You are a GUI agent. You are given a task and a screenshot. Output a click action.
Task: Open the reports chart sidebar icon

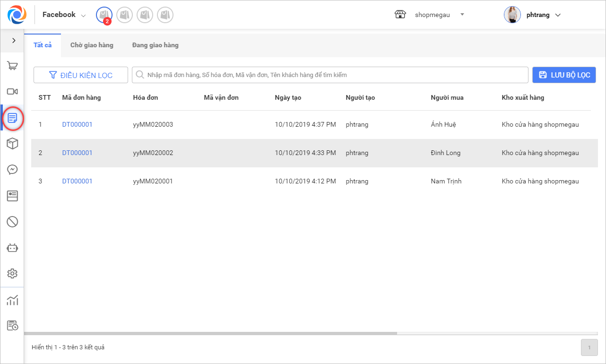[12, 300]
